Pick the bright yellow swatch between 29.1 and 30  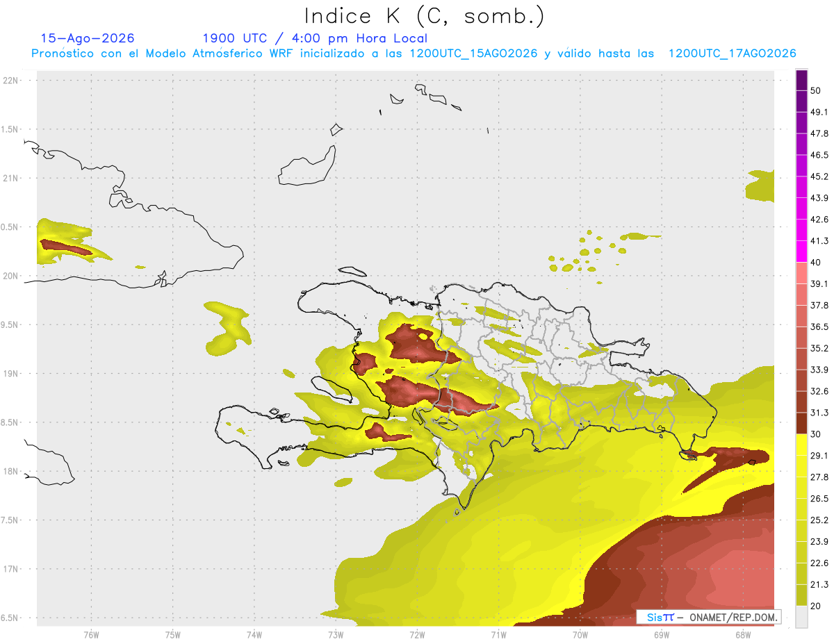801,445
